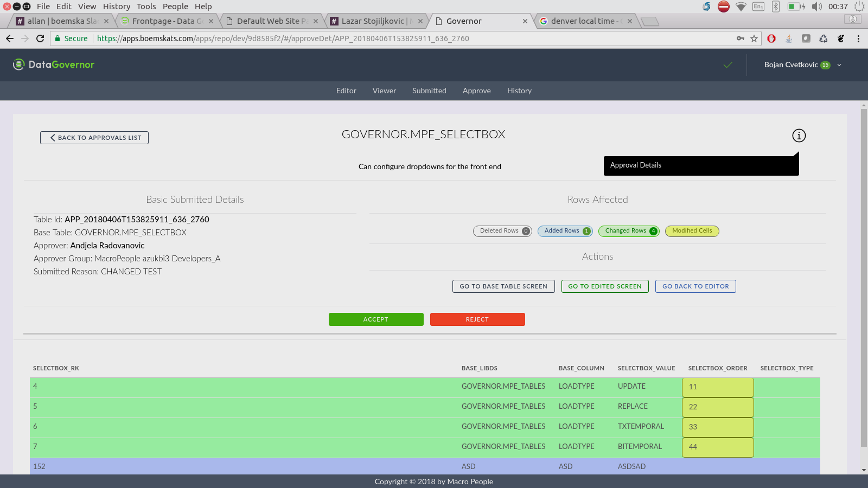Open Chrome's three-dot menu
The width and height of the screenshot is (868, 488).
(858, 38)
